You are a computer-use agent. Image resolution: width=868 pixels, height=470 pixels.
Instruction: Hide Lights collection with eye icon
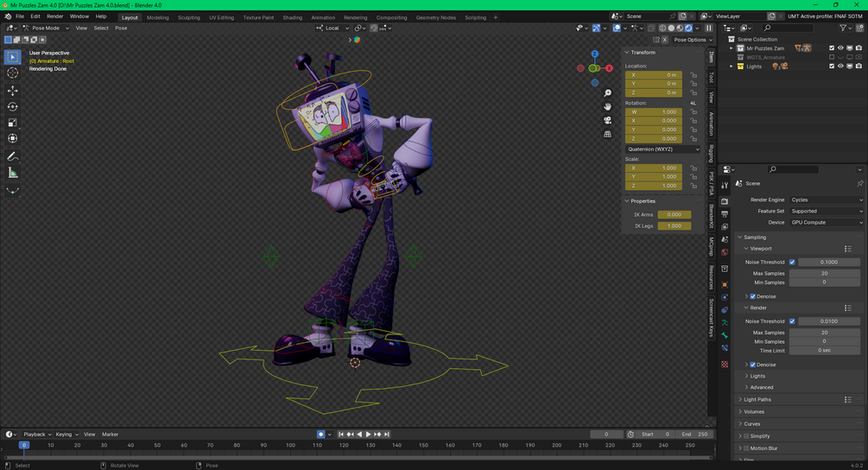click(x=840, y=67)
